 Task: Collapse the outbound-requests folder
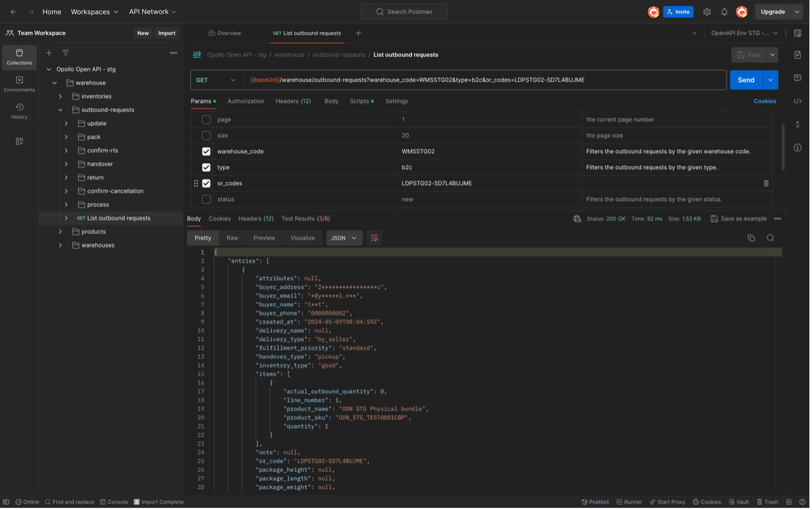point(61,110)
